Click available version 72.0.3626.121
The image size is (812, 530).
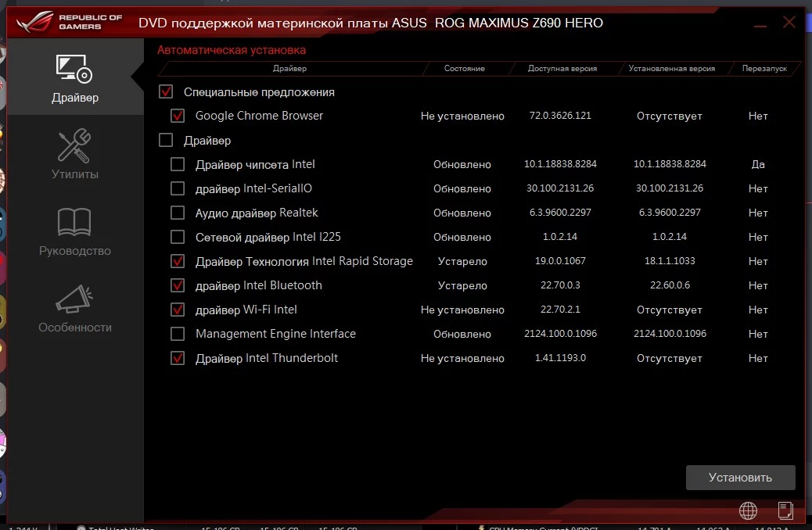click(x=560, y=116)
